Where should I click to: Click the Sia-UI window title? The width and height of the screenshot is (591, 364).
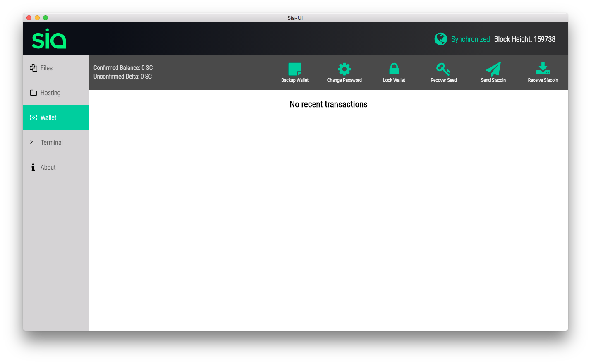[295, 18]
